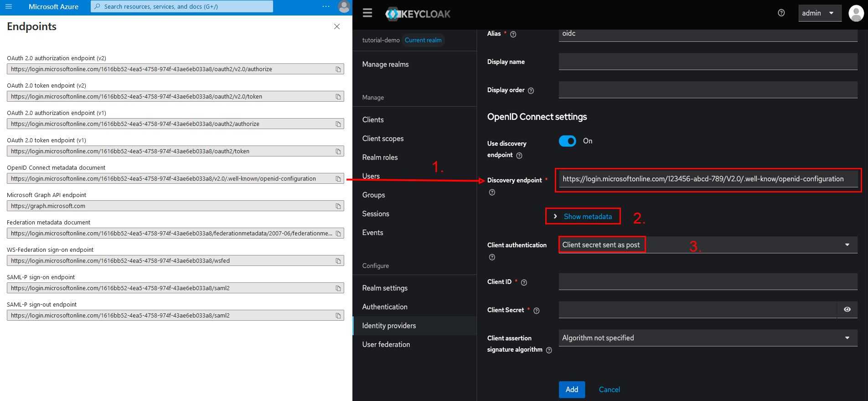Copy OAuth 2.0 authorization endpoint (v2) URL
This screenshot has height=401, width=868.
[338, 69]
